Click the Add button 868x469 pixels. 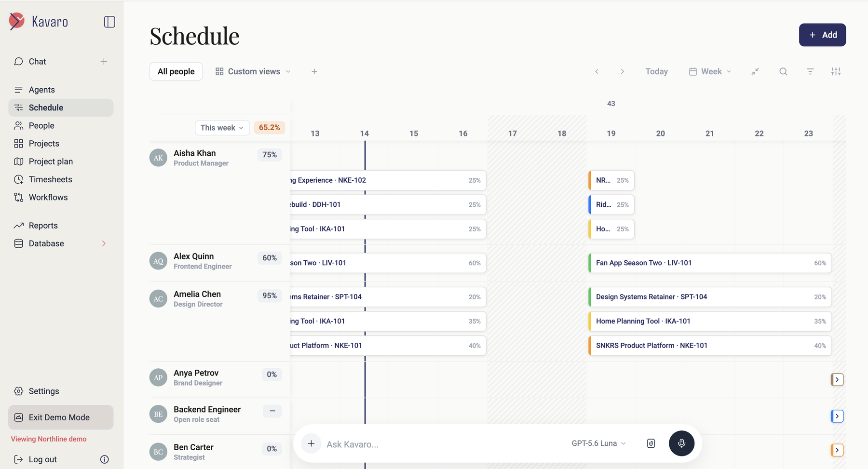(822, 35)
